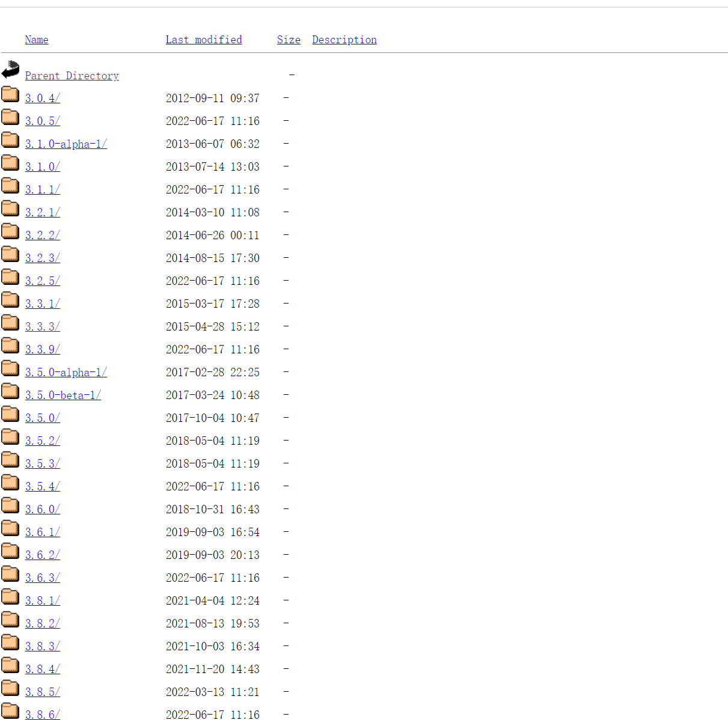Open the 3.5.0-beta-1/ directory link

(63, 395)
